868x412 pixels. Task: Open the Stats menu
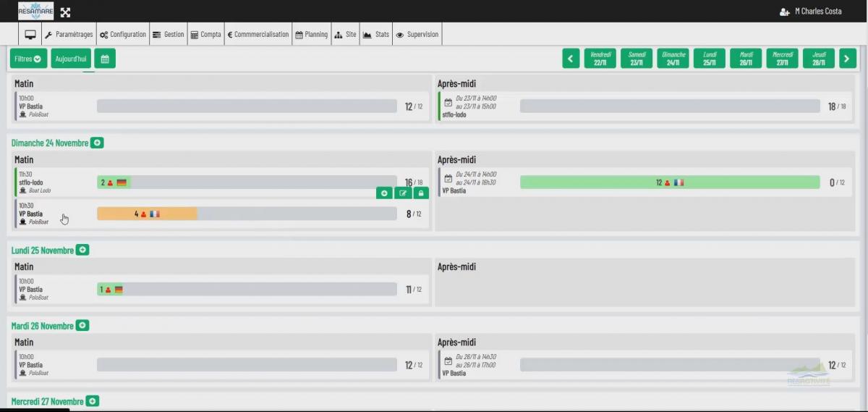tap(376, 34)
